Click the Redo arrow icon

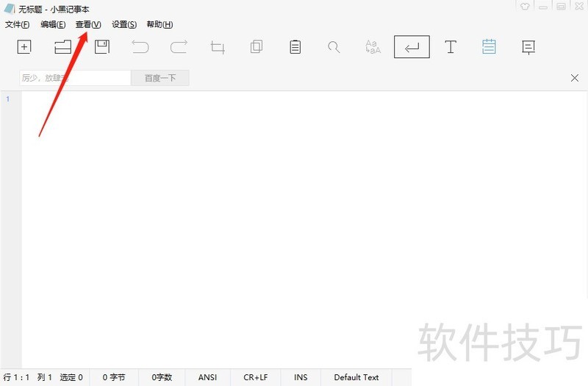[179, 47]
